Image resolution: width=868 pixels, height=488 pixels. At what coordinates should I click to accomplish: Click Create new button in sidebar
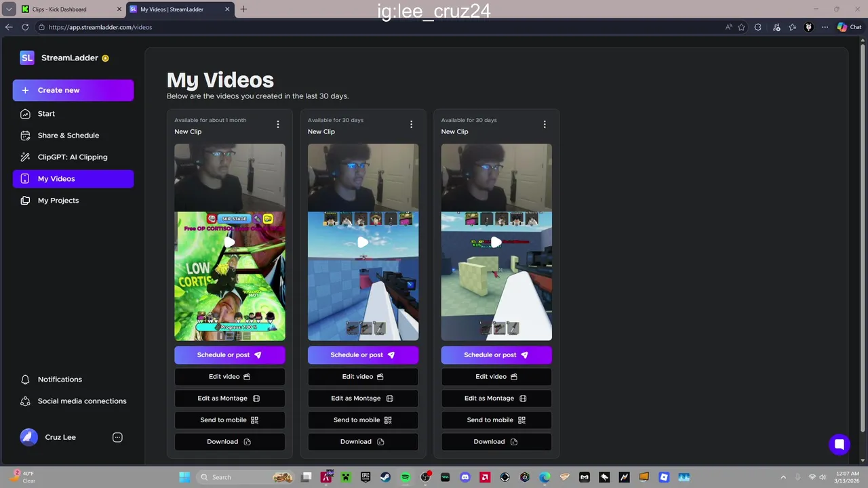pos(73,90)
